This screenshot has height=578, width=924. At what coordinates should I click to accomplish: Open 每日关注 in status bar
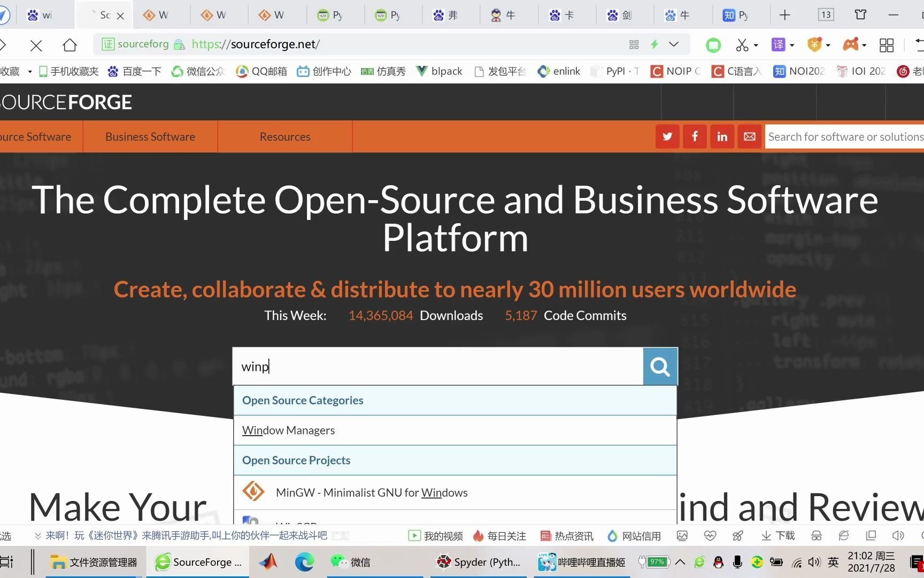pos(499,536)
